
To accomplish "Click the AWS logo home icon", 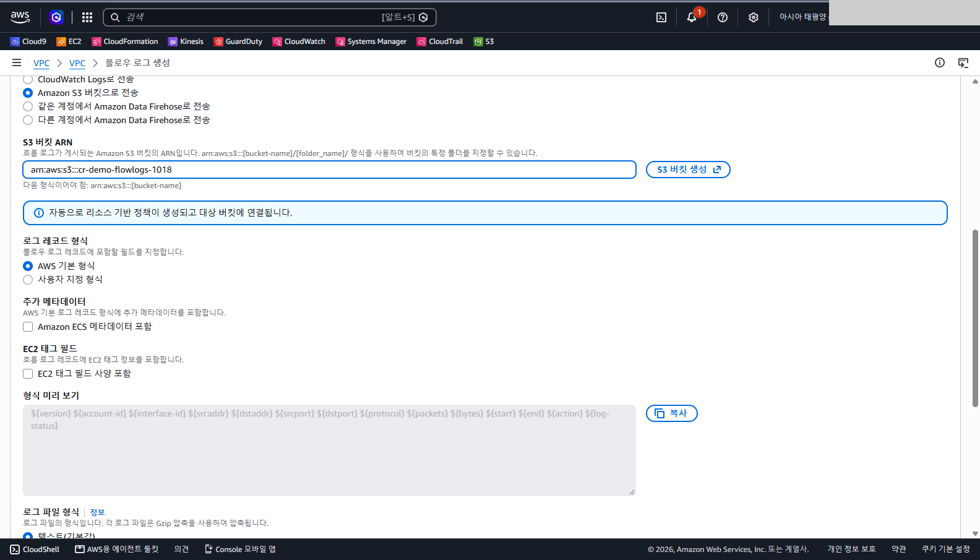I will pyautogui.click(x=20, y=17).
